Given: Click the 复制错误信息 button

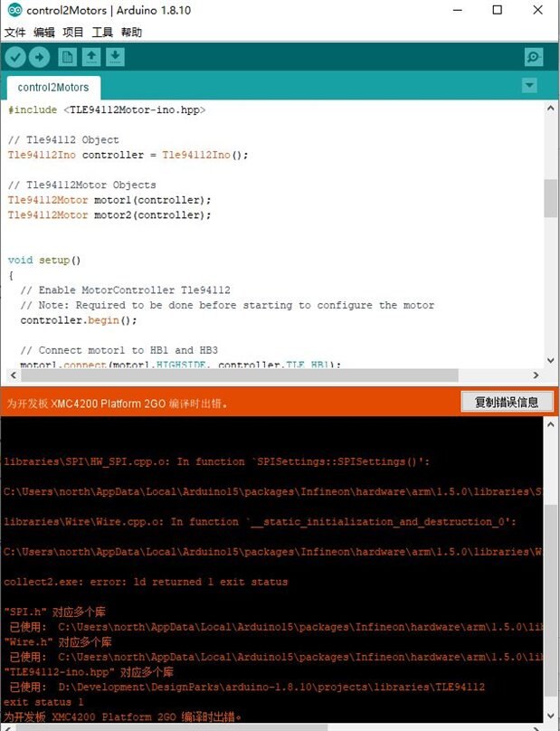Looking at the screenshot, I should point(507,402).
